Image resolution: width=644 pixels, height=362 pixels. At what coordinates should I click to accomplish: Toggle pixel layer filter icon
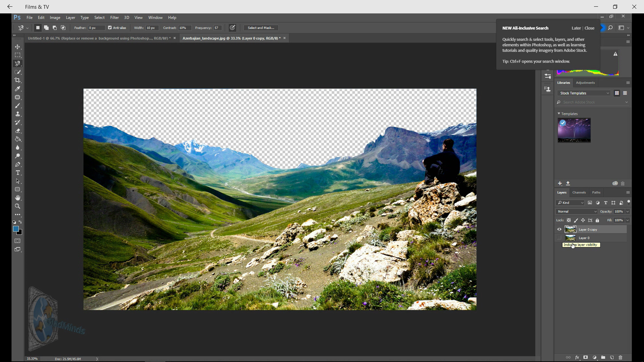tap(590, 203)
